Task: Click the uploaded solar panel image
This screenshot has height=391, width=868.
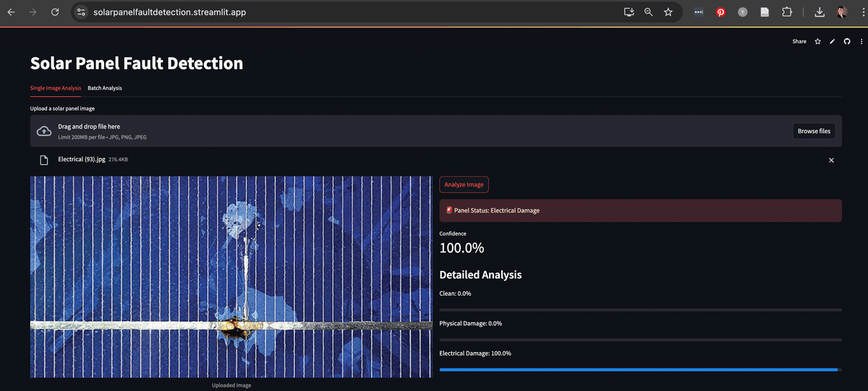Action: [x=231, y=276]
